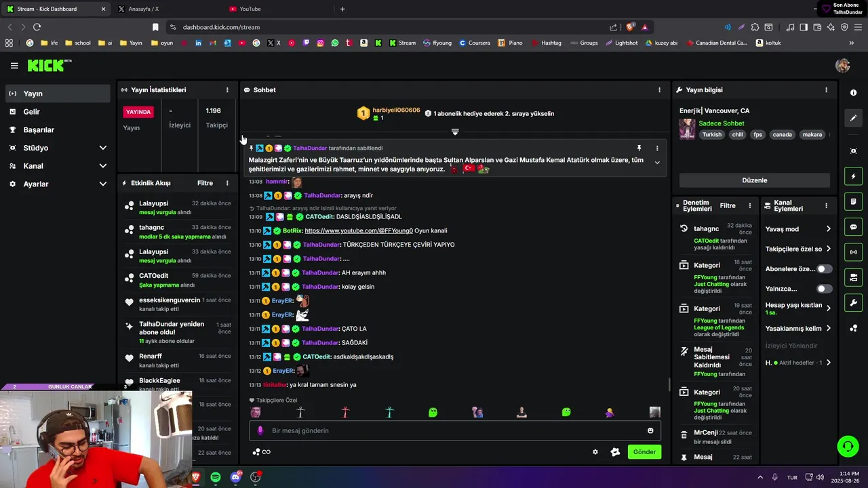
Task: Click the Brave icon in the taskbar
Action: click(196, 477)
